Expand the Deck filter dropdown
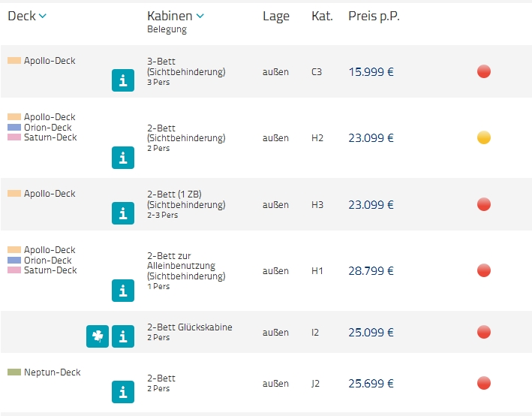 [27, 17]
